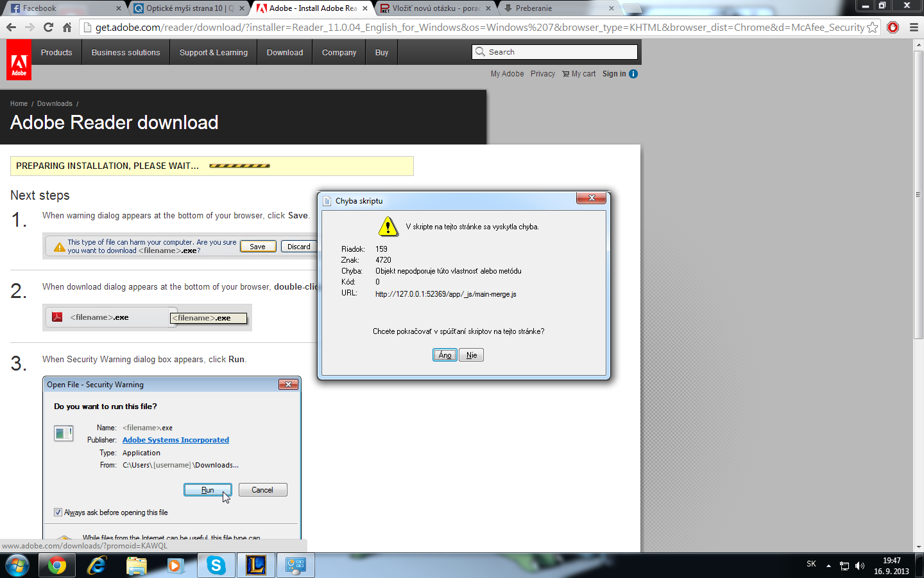
Task: Open the Chrome home page icon
Action: click(67, 27)
